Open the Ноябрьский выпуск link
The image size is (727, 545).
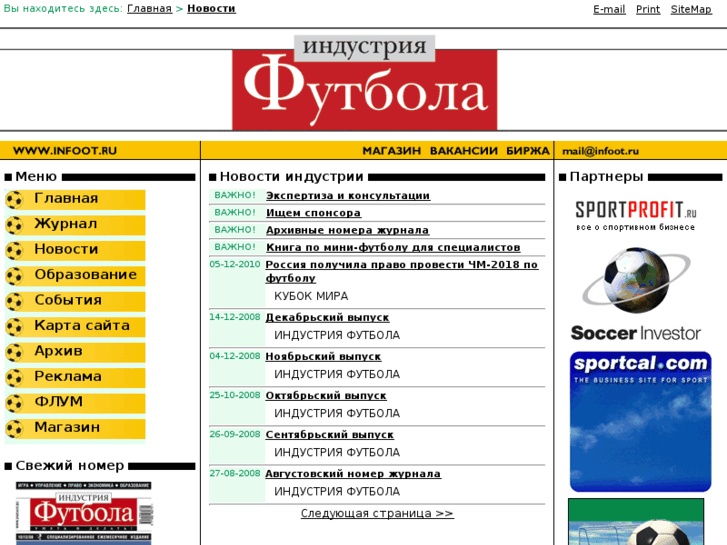pyautogui.click(x=323, y=357)
